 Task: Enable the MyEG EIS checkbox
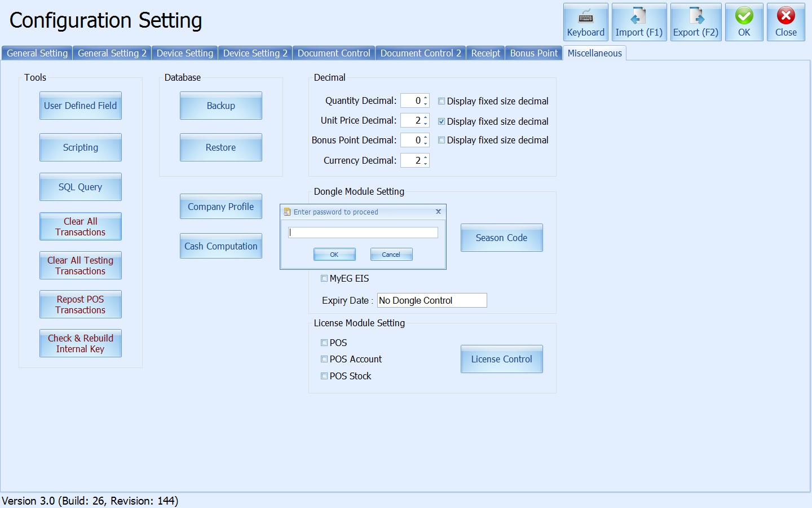pos(324,278)
